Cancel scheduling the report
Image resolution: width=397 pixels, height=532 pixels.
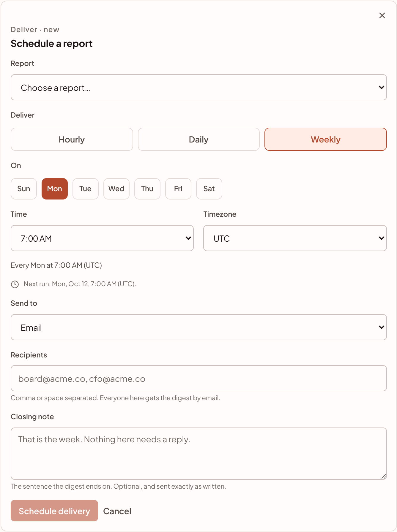(117, 511)
